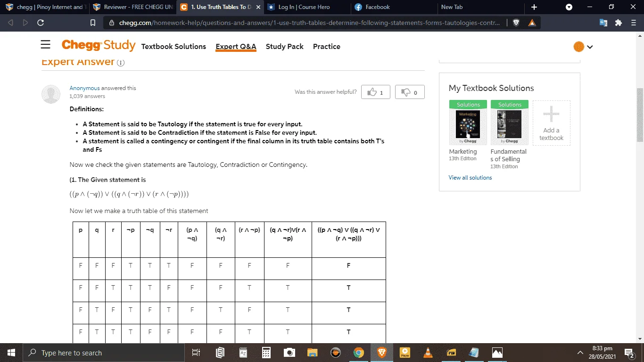Viewport: 644px width, 362px height.
Task: Switch to the chegg Pinoy Internet tab
Action: 45,7
